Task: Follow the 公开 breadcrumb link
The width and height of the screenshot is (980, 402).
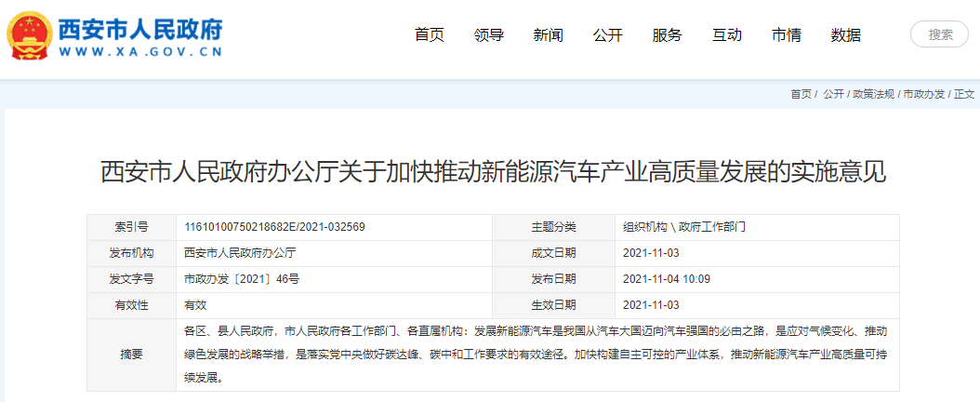Action: pyautogui.click(x=833, y=94)
